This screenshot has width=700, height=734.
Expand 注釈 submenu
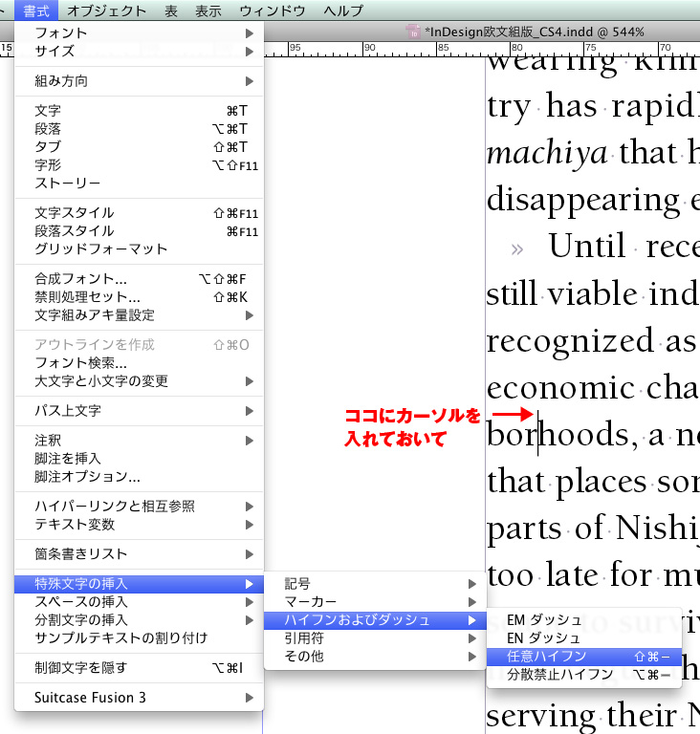[139, 441]
